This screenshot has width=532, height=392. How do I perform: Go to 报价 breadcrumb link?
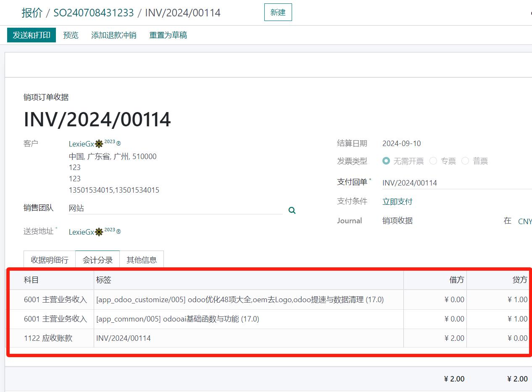32,13
